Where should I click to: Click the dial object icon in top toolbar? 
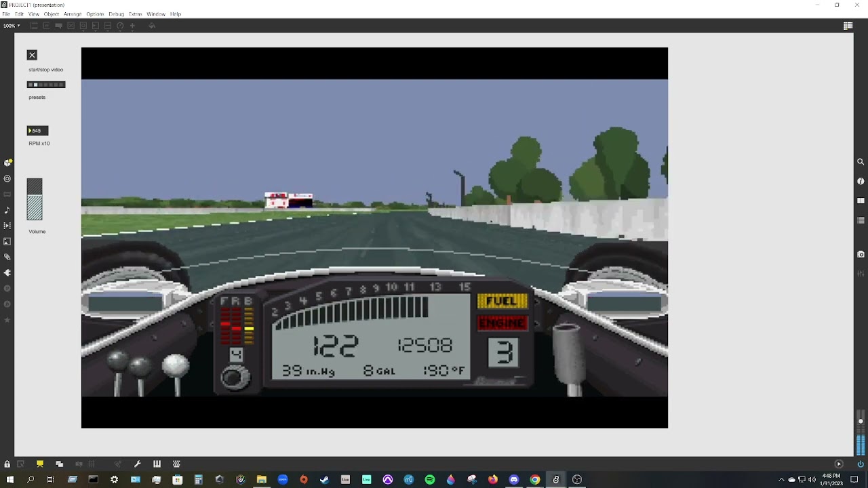[x=120, y=26]
